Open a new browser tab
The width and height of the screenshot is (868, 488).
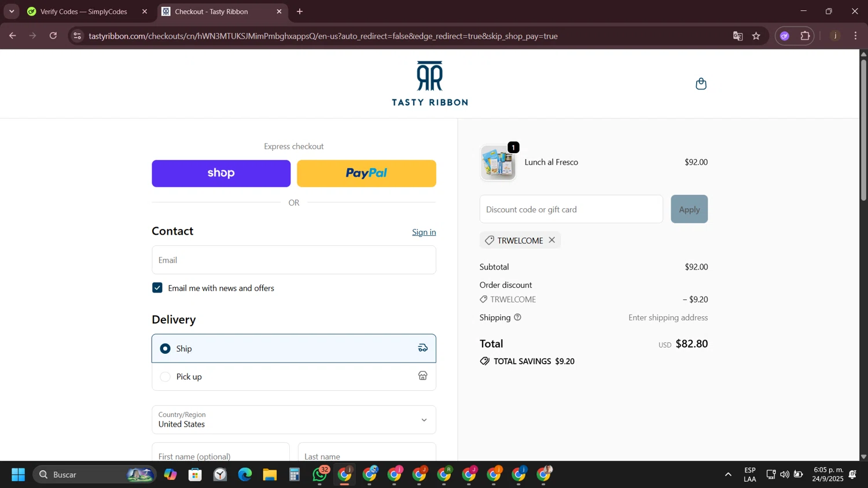tap(300, 12)
